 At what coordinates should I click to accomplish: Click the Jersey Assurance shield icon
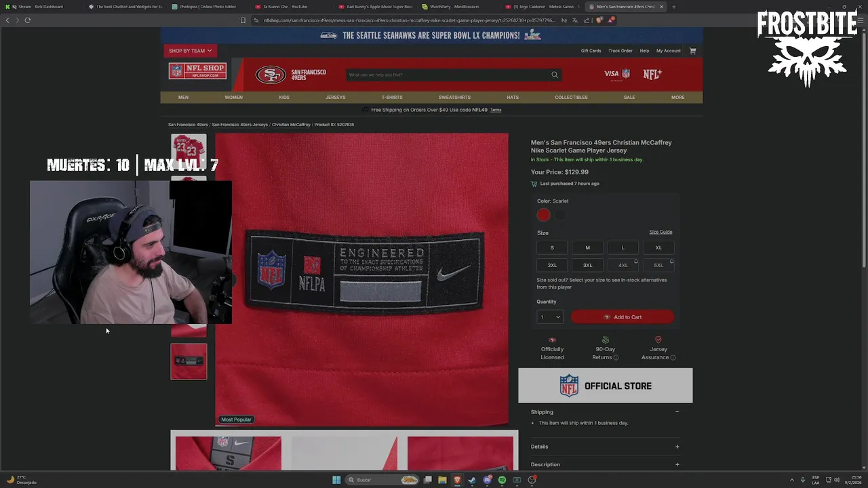(658, 340)
